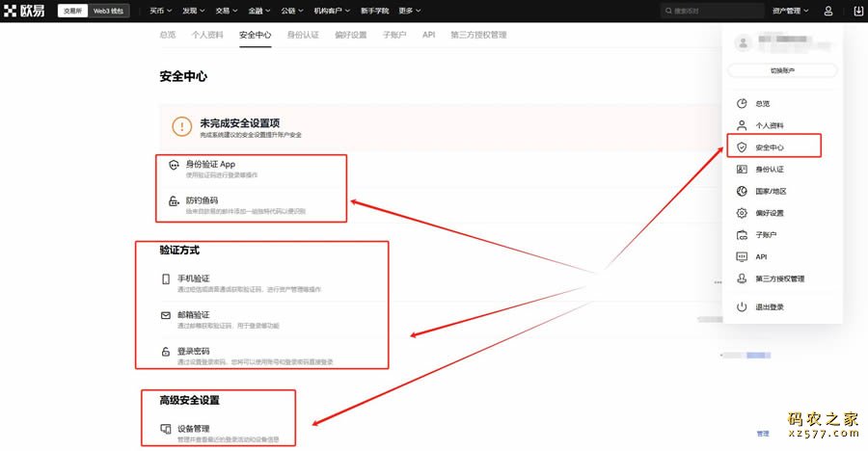Click the 防钓鱼码 lock icon
The width and height of the screenshot is (868, 451).
click(174, 200)
